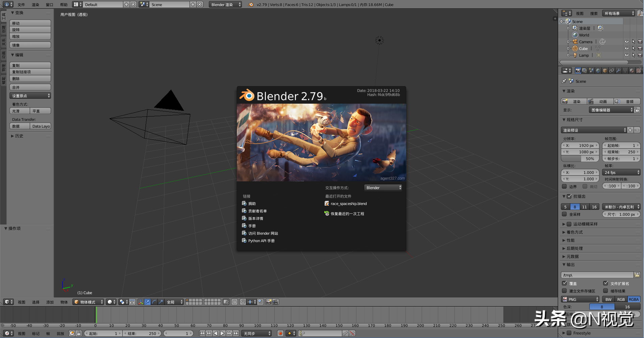Click the OpenGL render animation clapper icon

tap(276, 302)
